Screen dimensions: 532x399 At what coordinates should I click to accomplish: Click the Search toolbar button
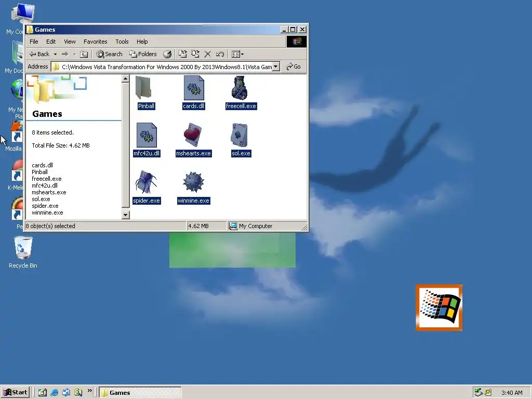pyautogui.click(x=109, y=54)
